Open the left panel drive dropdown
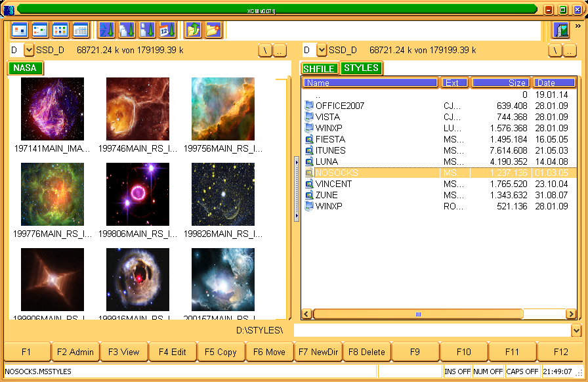Viewport: 588px width, 382px height. [29, 51]
